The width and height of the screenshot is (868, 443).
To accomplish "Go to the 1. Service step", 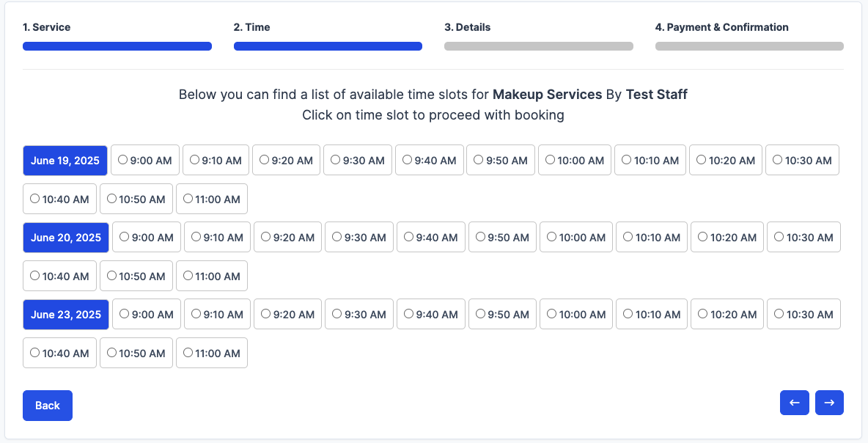I will 47,27.
